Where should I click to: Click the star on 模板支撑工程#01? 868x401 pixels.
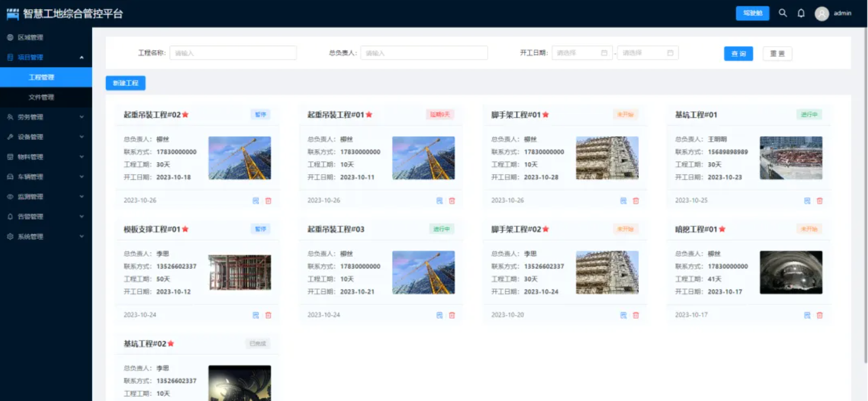pos(185,229)
